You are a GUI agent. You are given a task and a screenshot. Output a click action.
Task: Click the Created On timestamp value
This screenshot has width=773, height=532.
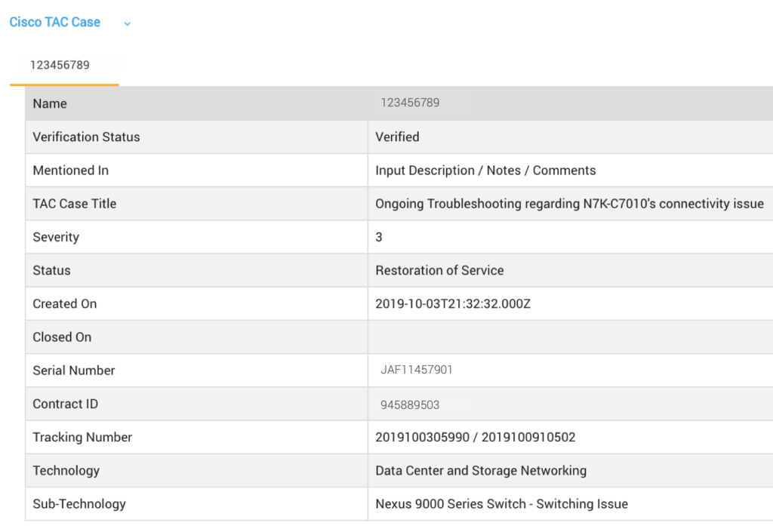point(453,303)
